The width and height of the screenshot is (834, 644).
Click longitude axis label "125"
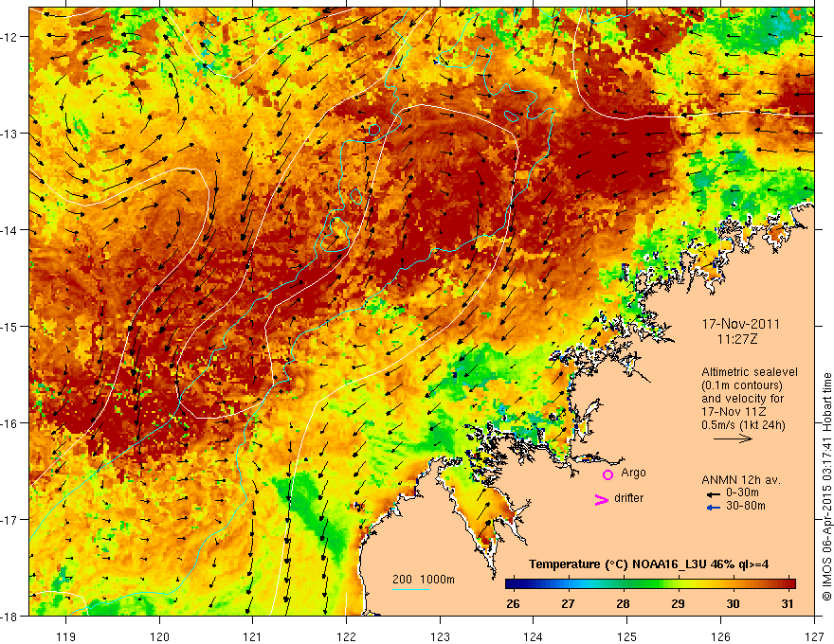click(x=627, y=636)
